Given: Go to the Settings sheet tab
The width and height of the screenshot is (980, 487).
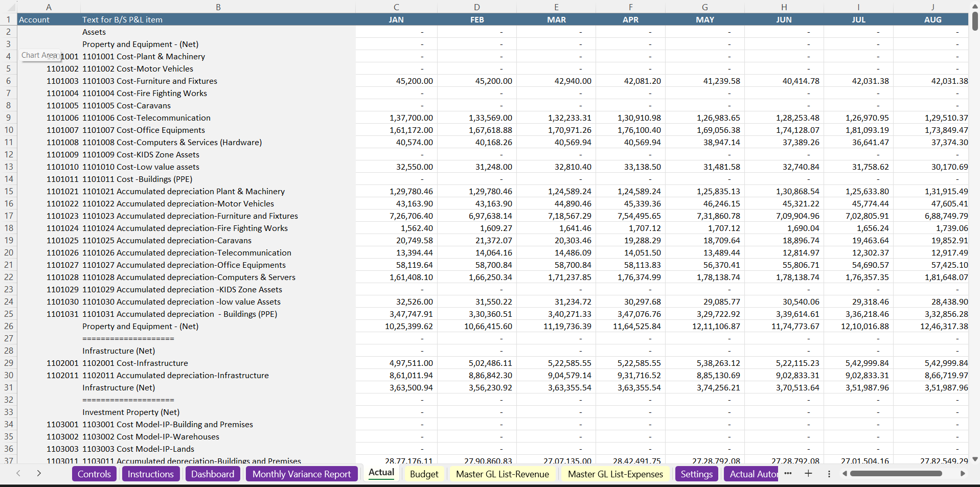Looking at the screenshot, I should coord(696,474).
